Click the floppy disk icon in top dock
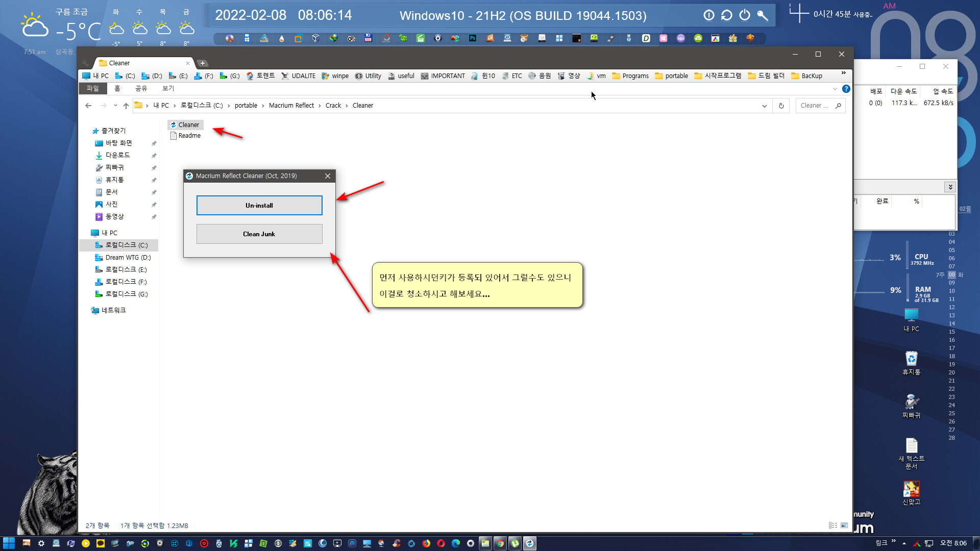This screenshot has height=551, width=980. pos(368,38)
